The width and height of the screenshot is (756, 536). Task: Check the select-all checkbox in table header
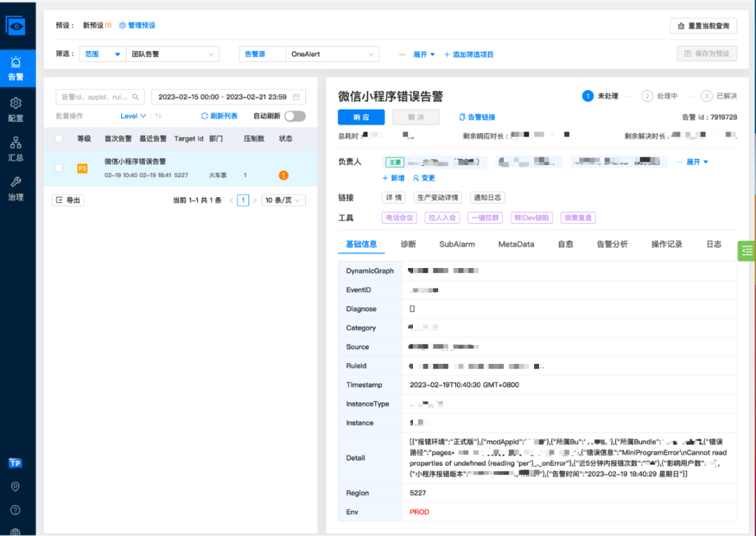point(59,139)
